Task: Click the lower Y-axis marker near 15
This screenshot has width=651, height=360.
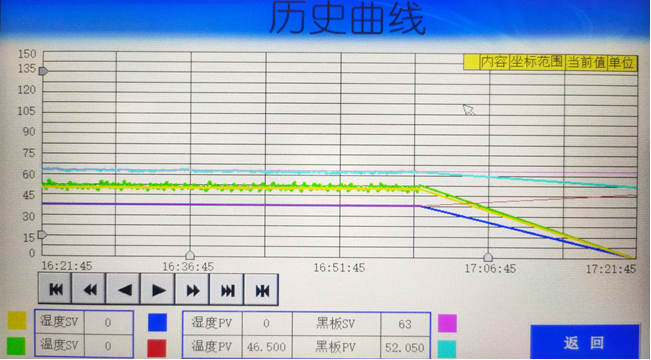Action: pyautogui.click(x=42, y=235)
